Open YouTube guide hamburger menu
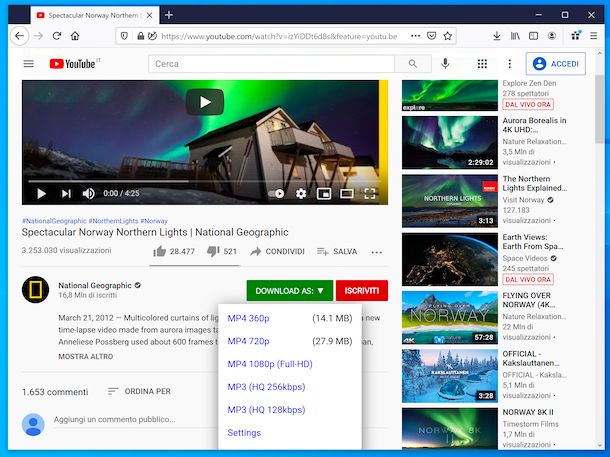This screenshot has width=610, height=457. click(x=28, y=64)
